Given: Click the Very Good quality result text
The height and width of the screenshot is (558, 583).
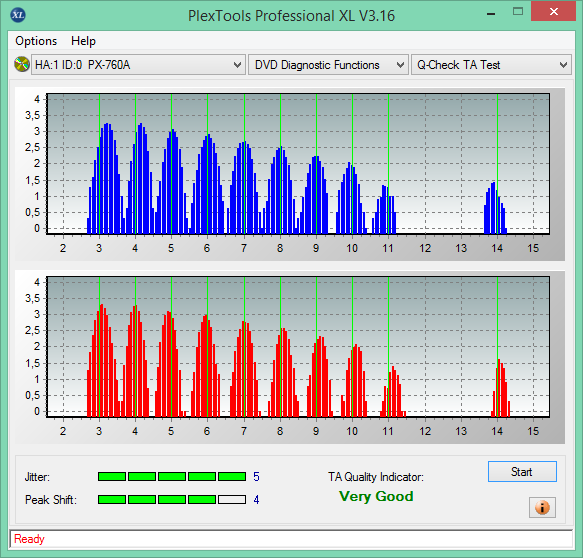Looking at the screenshot, I should (376, 496).
